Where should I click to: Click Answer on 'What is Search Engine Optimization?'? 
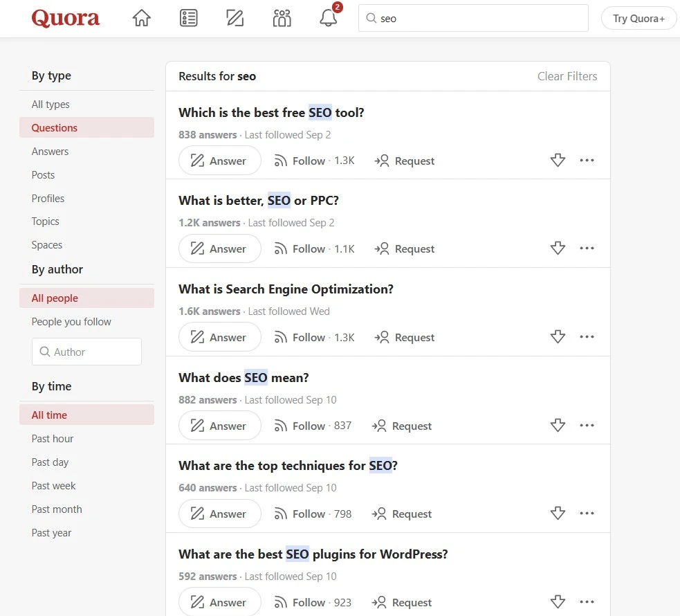(x=219, y=337)
